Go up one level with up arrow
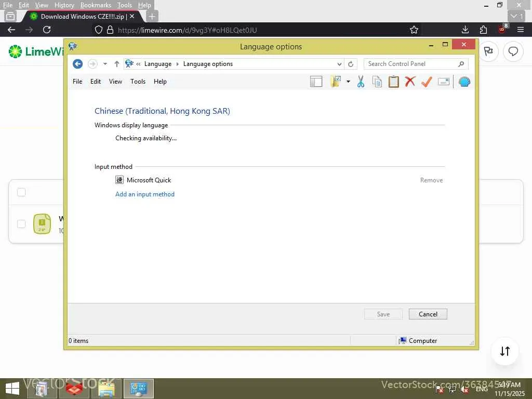 pos(117,64)
